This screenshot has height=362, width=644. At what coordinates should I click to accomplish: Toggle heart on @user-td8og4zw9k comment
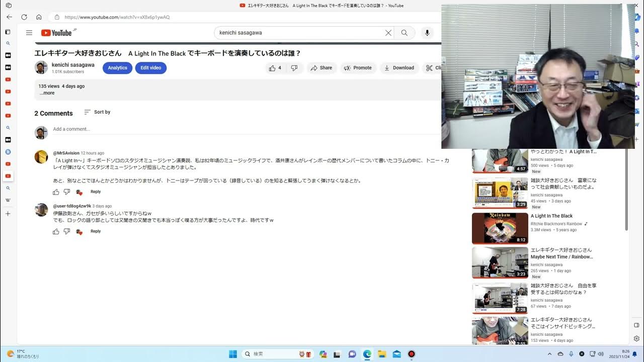tap(79, 231)
